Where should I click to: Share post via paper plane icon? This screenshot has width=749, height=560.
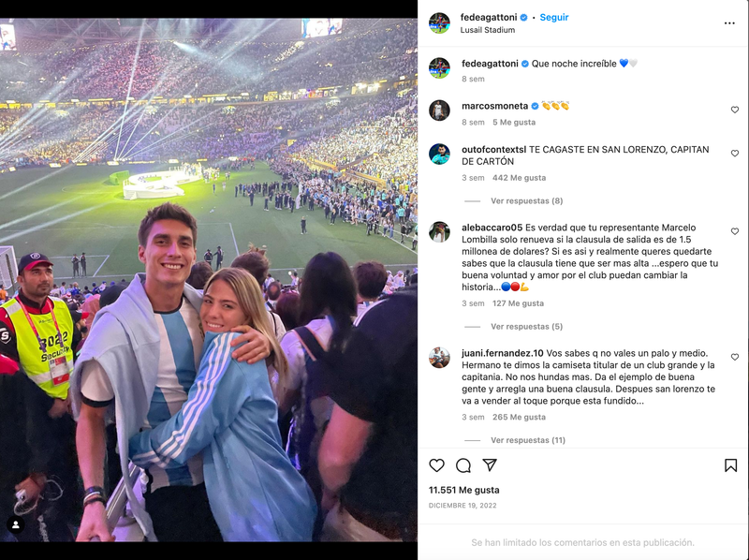coord(490,465)
